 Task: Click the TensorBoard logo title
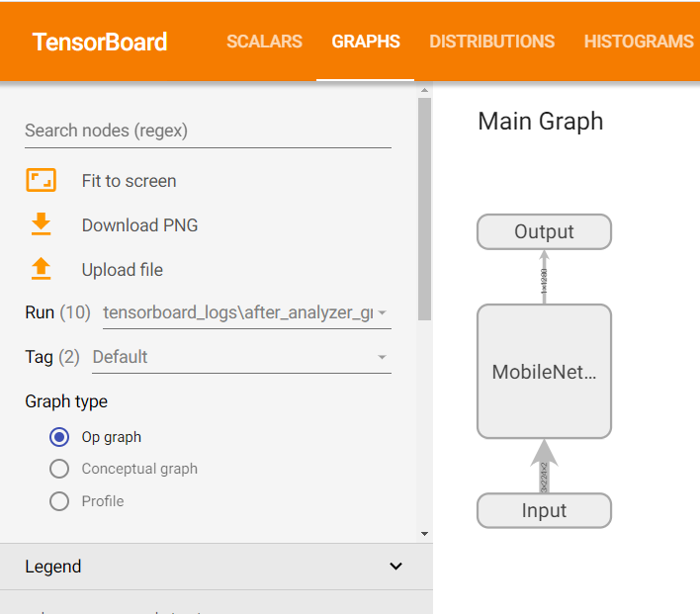pyautogui.click(x=100, y=42)
